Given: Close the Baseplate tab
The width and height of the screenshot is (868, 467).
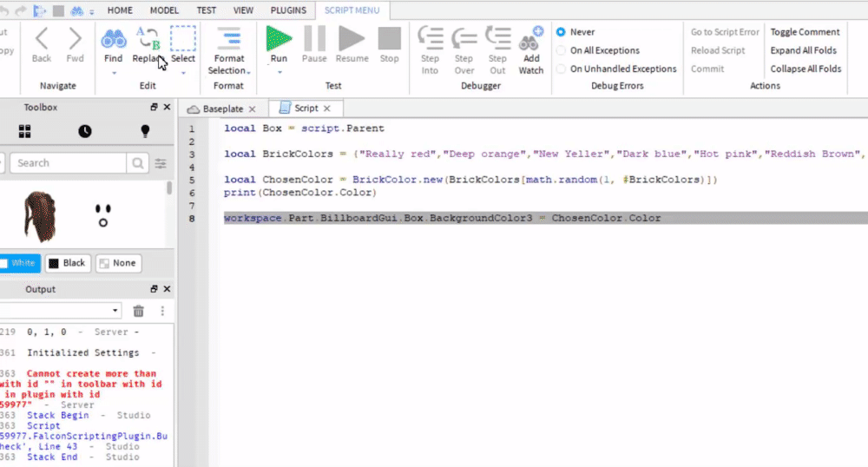Looking at the screenshot, I should [x=252, y=109].
